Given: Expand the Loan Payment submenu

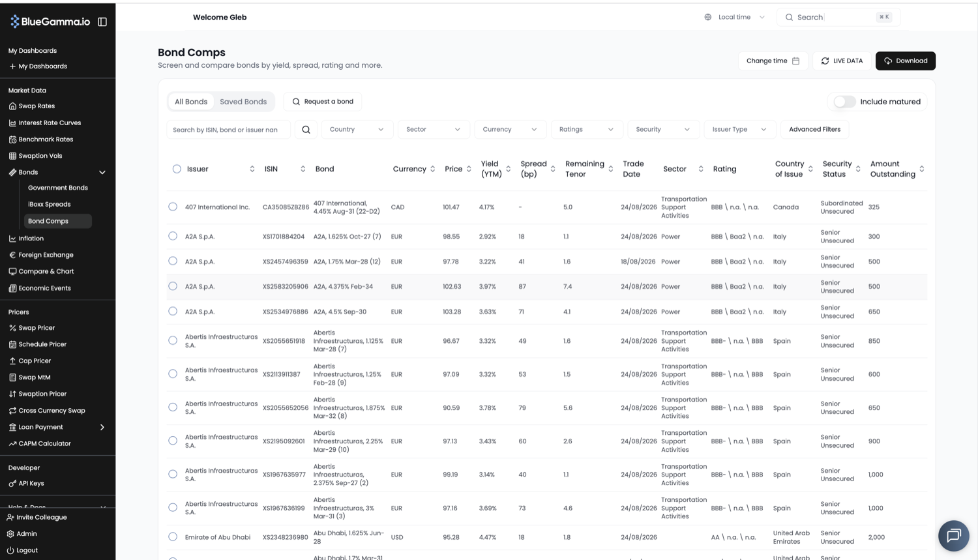Looking at the screenshot, I should tap(102, 427).
